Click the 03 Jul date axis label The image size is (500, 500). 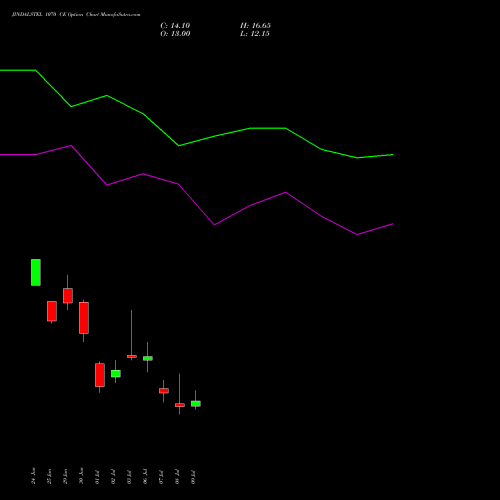(x=129, y=477)
